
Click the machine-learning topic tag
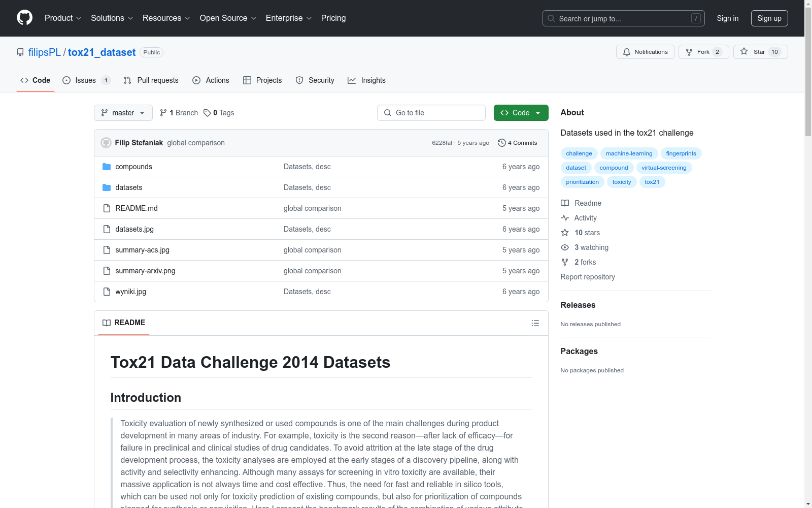[629, 153]
